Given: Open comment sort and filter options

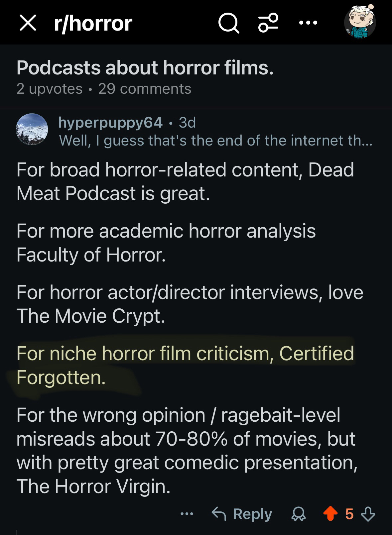Looking at the screenshot, I should coord(268,23).
